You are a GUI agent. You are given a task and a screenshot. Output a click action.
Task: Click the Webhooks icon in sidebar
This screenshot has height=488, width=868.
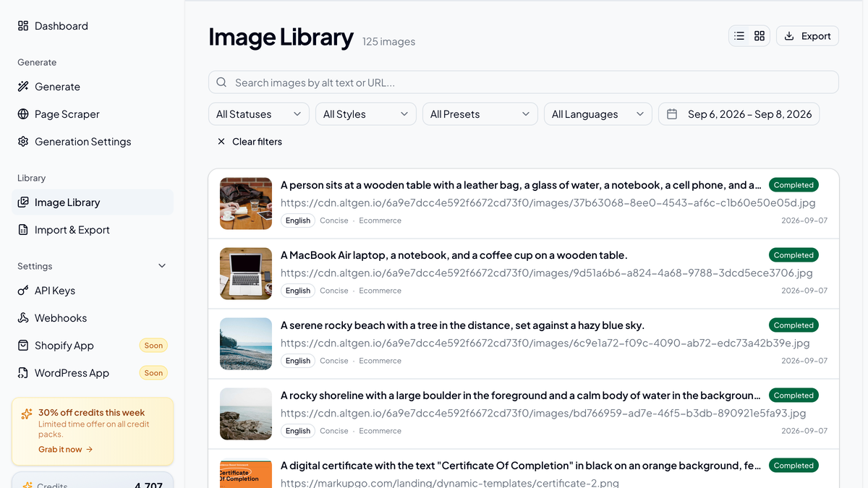(23, 318)
